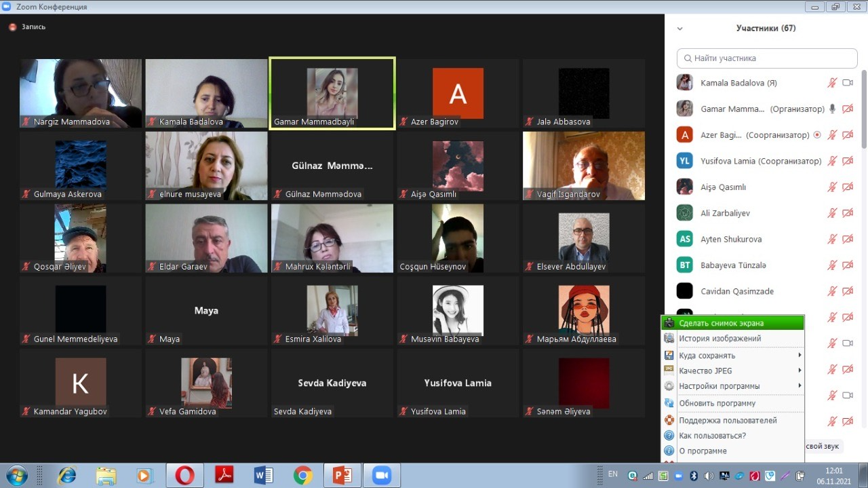
Task: Click the participants list vertical scrollbar
Action: click(x=864, y=109)
